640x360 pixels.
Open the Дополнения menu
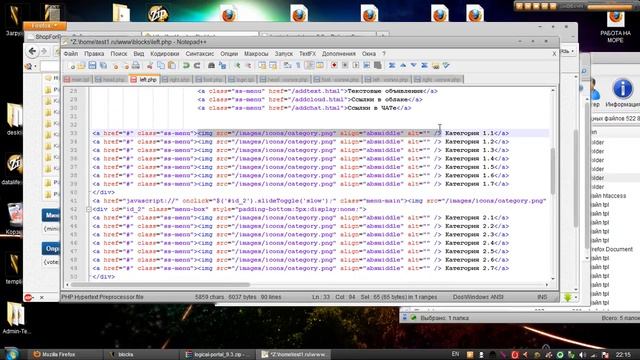click(x=339, y=54)
